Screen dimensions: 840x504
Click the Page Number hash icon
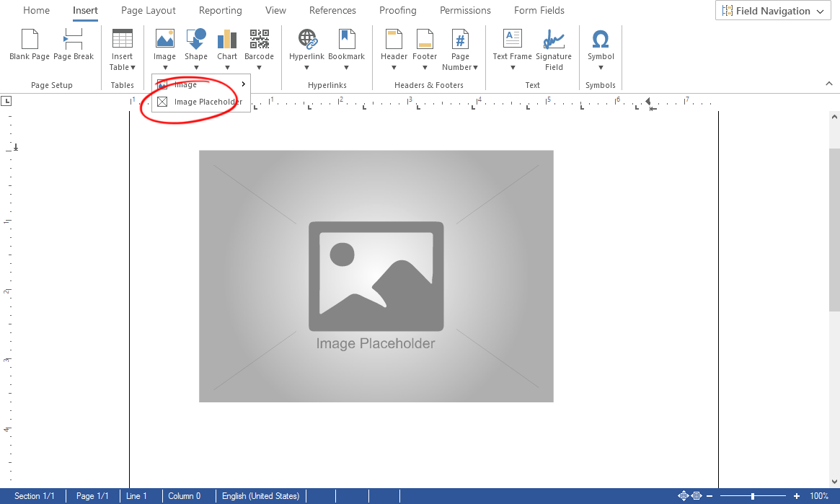point(460,39)
